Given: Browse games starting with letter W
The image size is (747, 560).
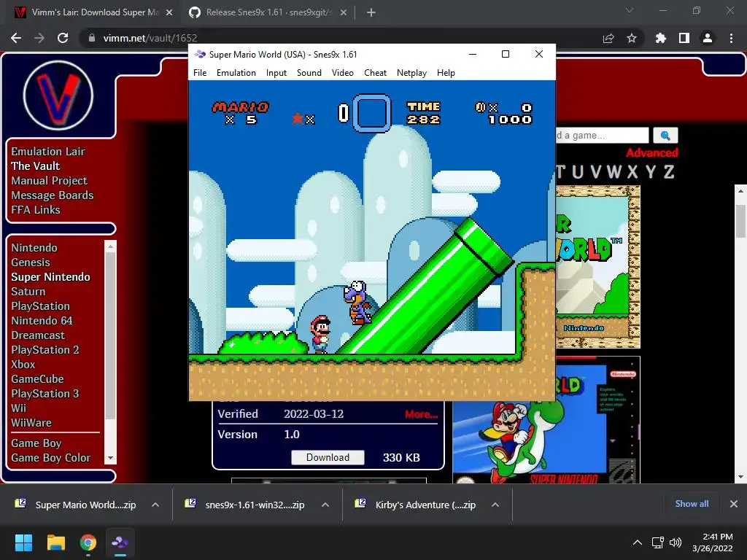Looking at the screenshot, I should point(614,172).
